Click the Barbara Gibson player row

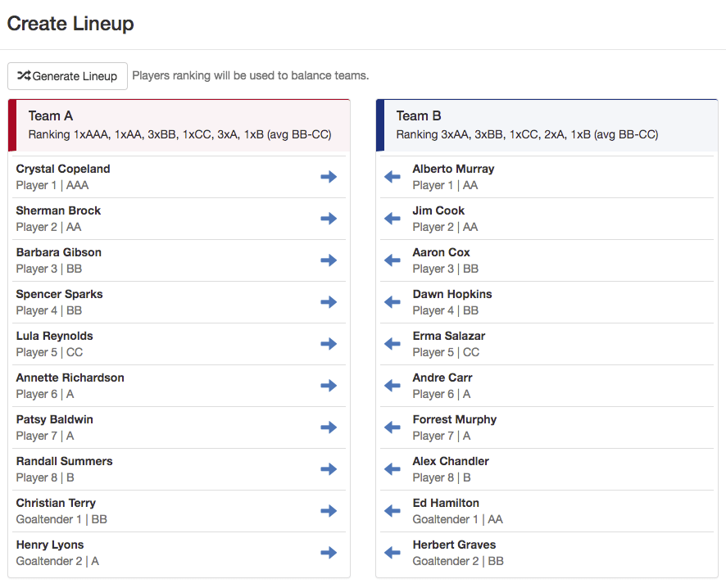point(179,260)
